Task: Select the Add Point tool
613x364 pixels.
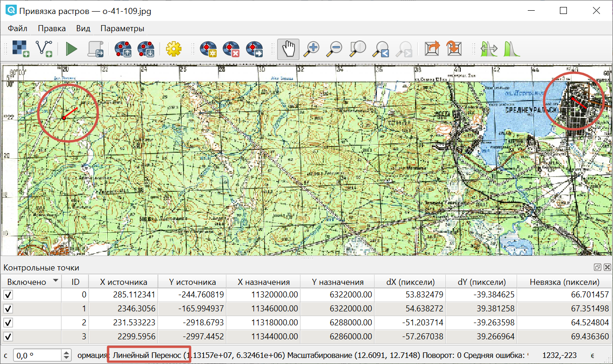Action: pyautogui.click(x=208, y=49)
